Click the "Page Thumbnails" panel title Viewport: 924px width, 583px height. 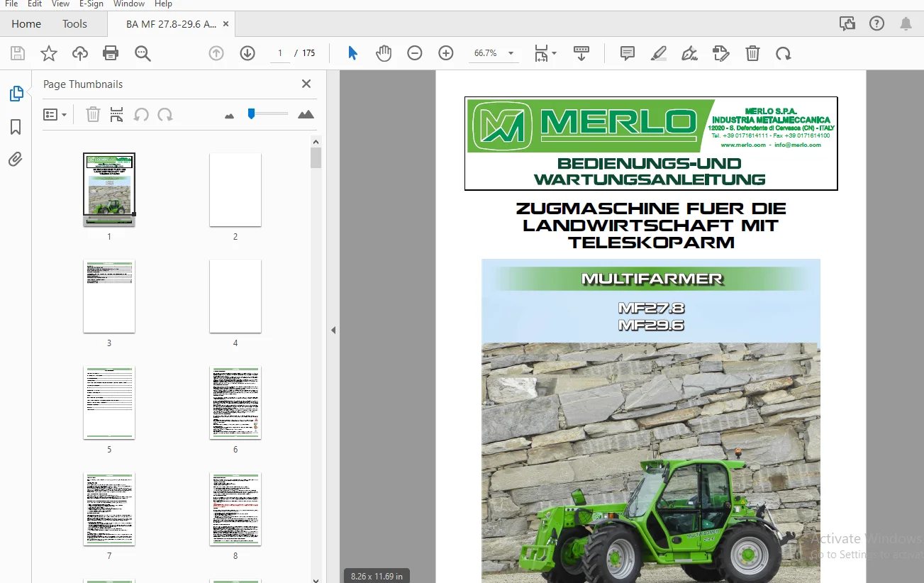click(x=83, y=84)
